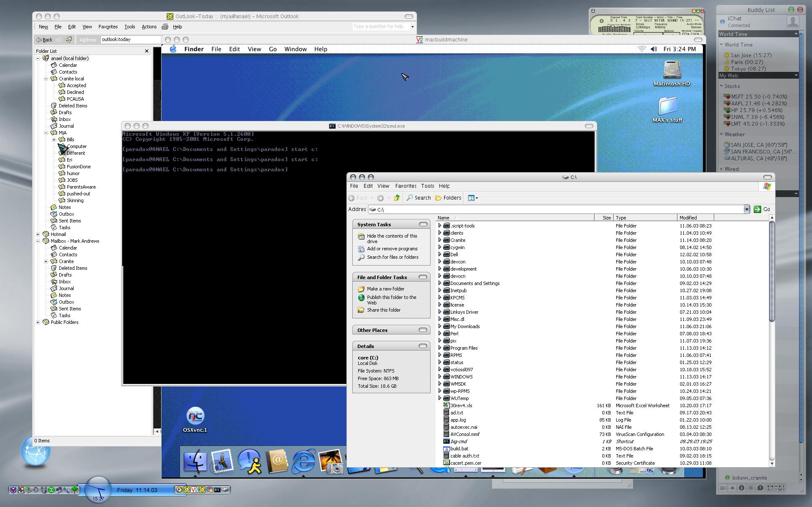812x507 pixels.
Task: Expand the Hotmail account tree
Action: tap(38, 234)
